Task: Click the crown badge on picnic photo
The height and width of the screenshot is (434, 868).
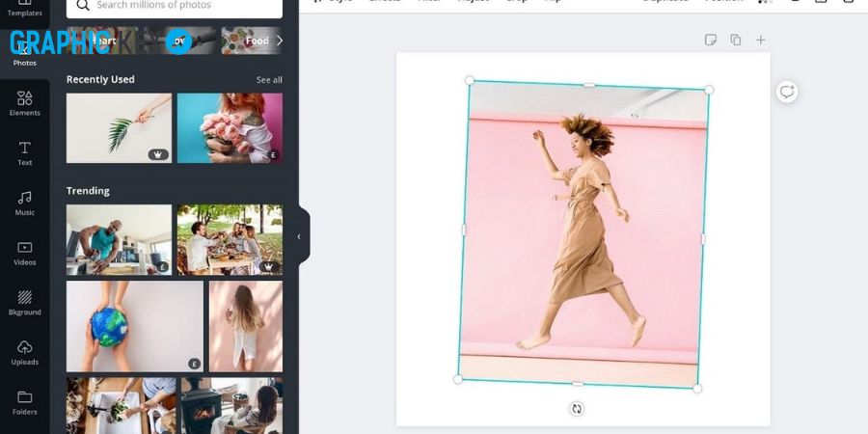Action: (269, 266)
